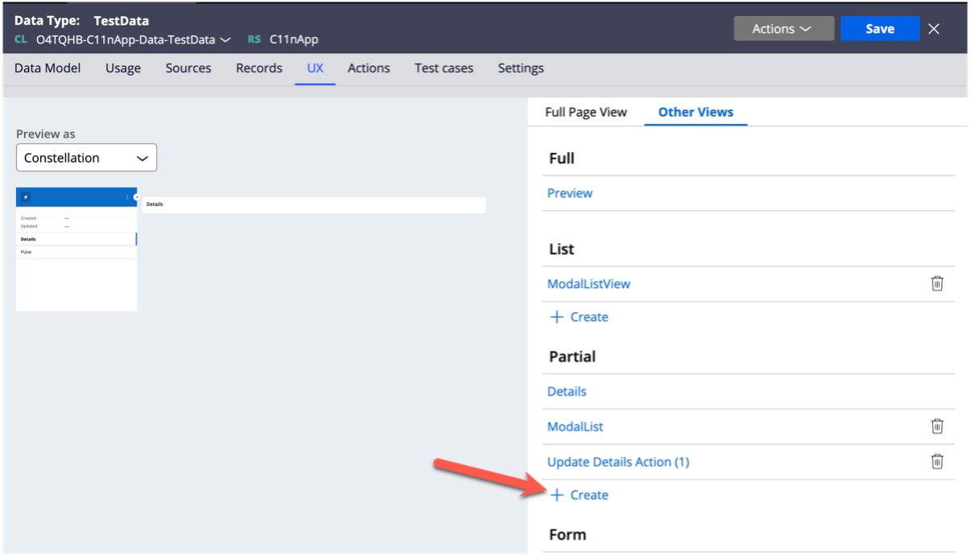Screen dimensions: 971x560
Task: Open the kebab menu in the preview header
Action: (127, 197)
